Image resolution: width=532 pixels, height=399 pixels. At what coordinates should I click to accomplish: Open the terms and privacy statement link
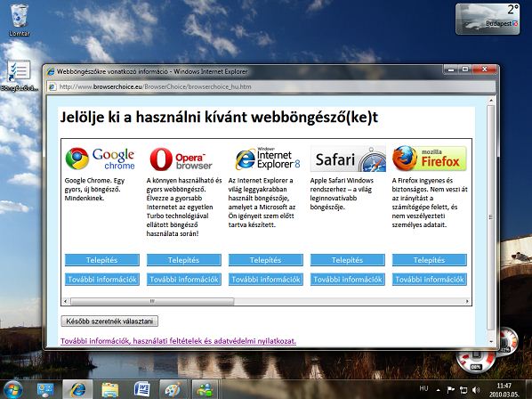click(x=178, y=341)
